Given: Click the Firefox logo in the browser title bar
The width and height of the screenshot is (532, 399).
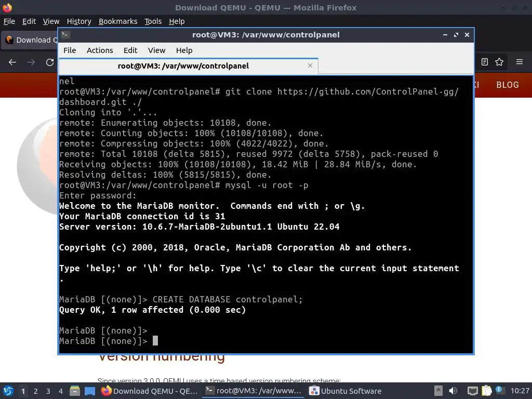Looking at the screenshot, I should coord(7,7).
